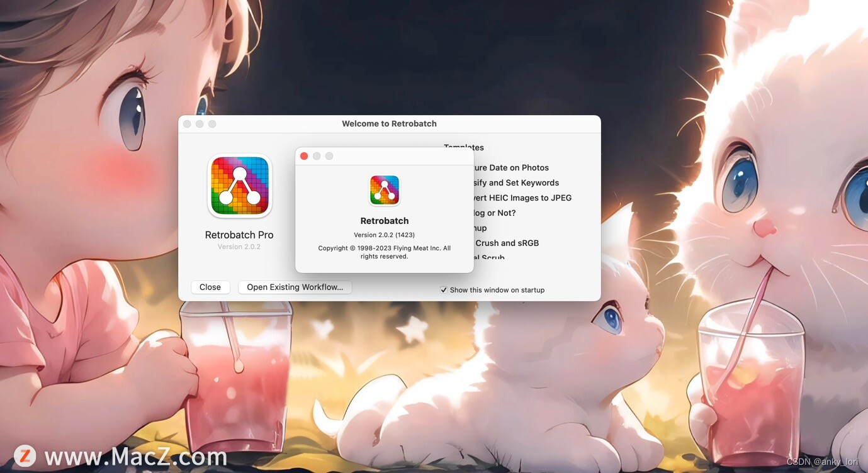Open the Scrub template at list bottom
The height and width of the screenshot is (473, 868).
pyautogui.click(x=488, y=258)
